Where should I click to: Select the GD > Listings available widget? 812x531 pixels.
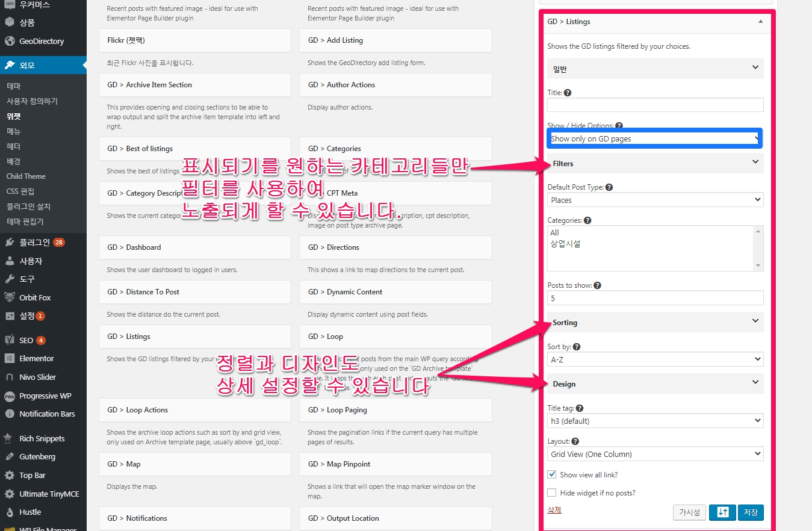195,337
